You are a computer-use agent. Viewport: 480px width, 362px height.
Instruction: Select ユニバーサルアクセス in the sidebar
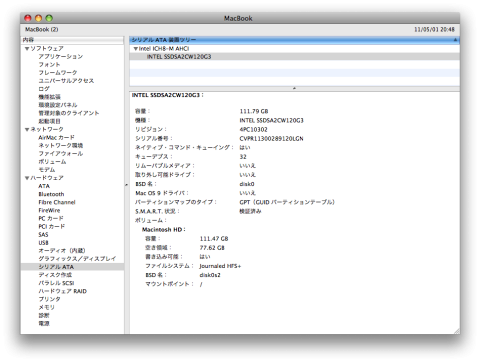(66, 81)
